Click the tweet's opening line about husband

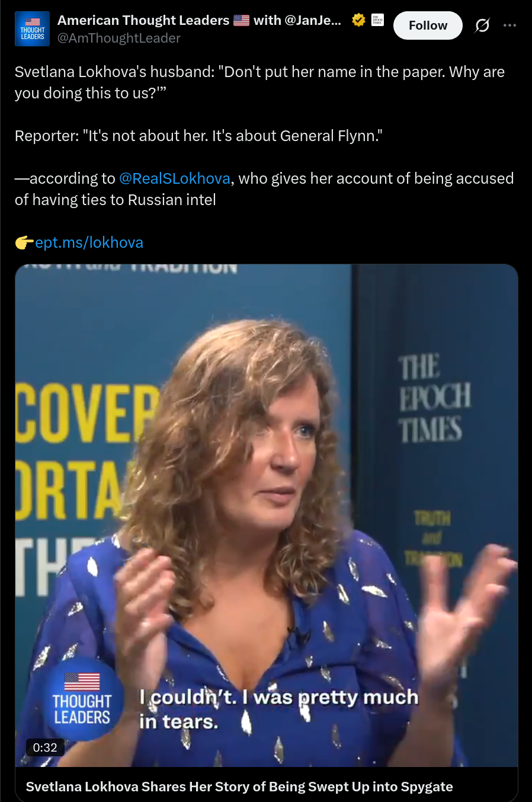click(x=259, y=82)
